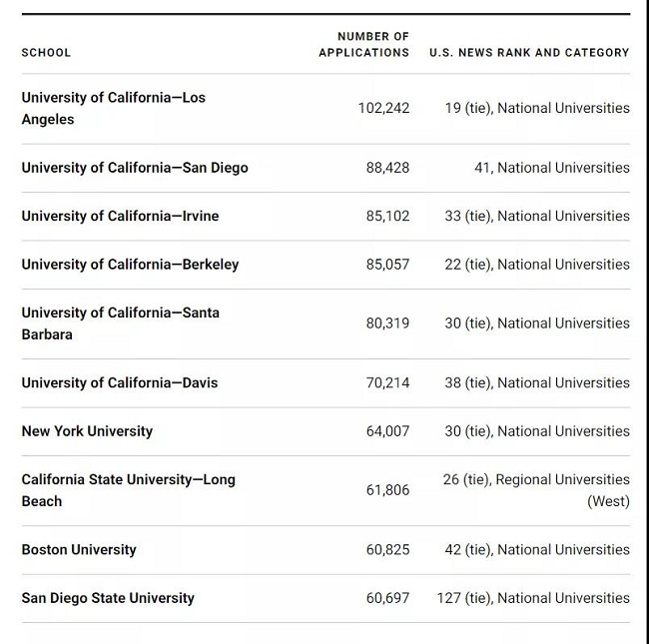This screenshot has height=644, width=649.
Task: Open the University of California—San Diego link
Action: click(135, 168)
